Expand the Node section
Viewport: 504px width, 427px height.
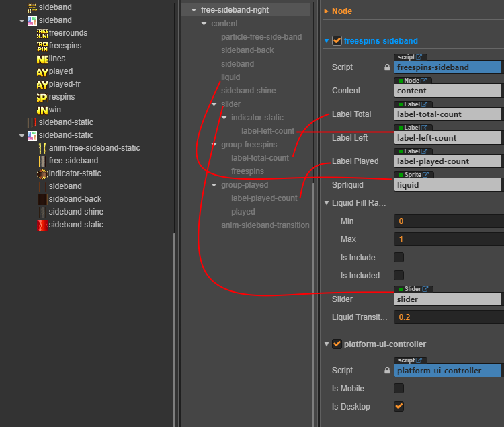(x=326, y=11)
